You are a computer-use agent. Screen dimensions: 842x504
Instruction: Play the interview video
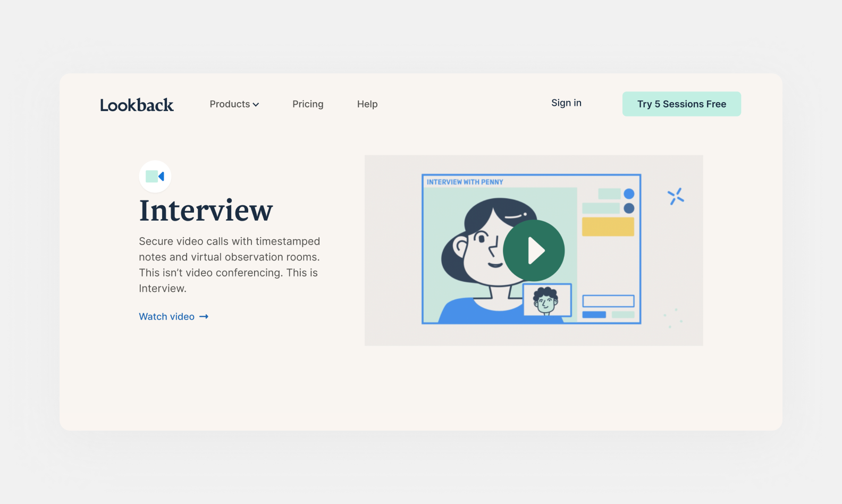tap(534, 250)
